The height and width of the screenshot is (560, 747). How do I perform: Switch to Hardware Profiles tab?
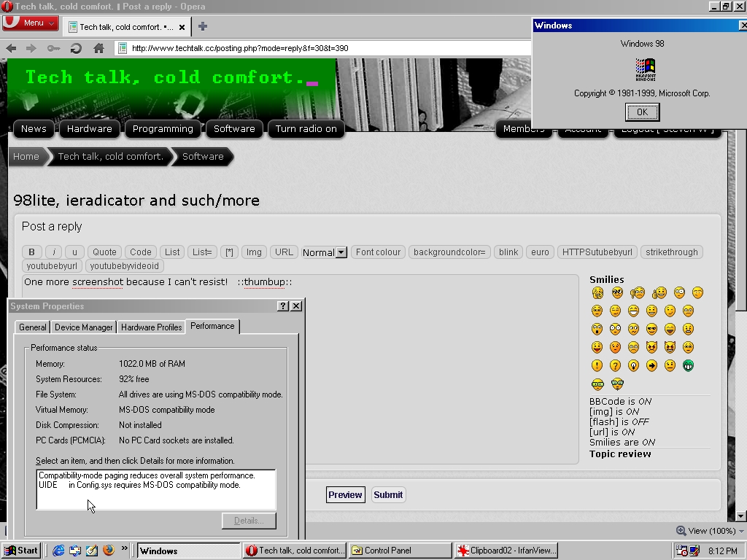click(x=152, y=327)
